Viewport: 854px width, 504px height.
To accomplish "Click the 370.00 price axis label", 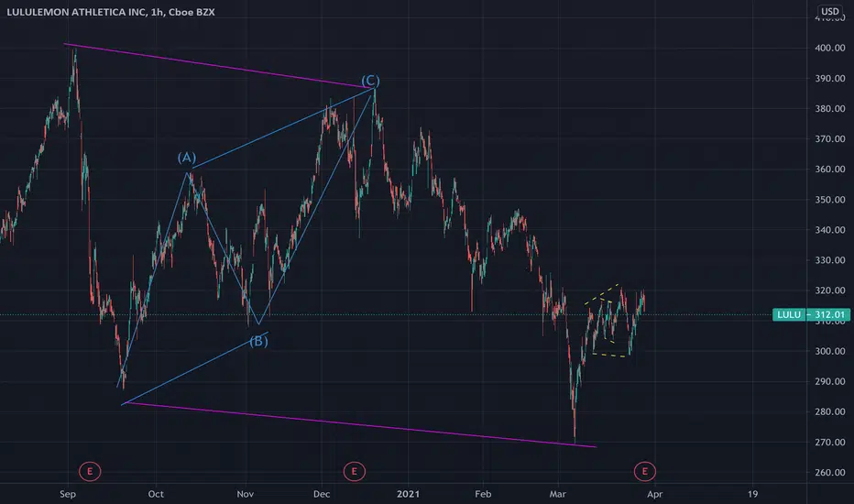I will pyautogui.click(x=830, y=139).
